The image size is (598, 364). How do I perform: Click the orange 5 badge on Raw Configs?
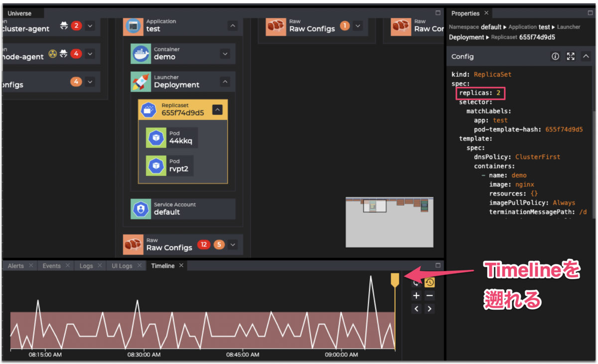click(219, 244)
